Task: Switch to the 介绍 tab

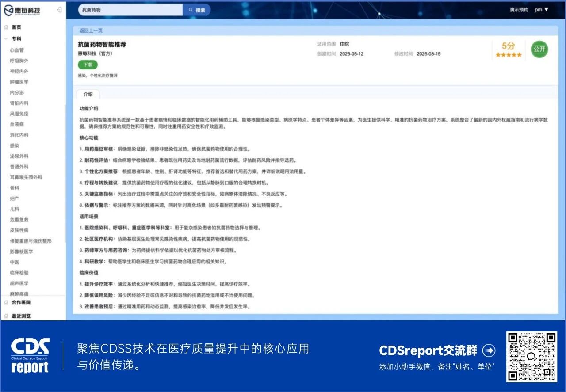Action: pos(88,94)
